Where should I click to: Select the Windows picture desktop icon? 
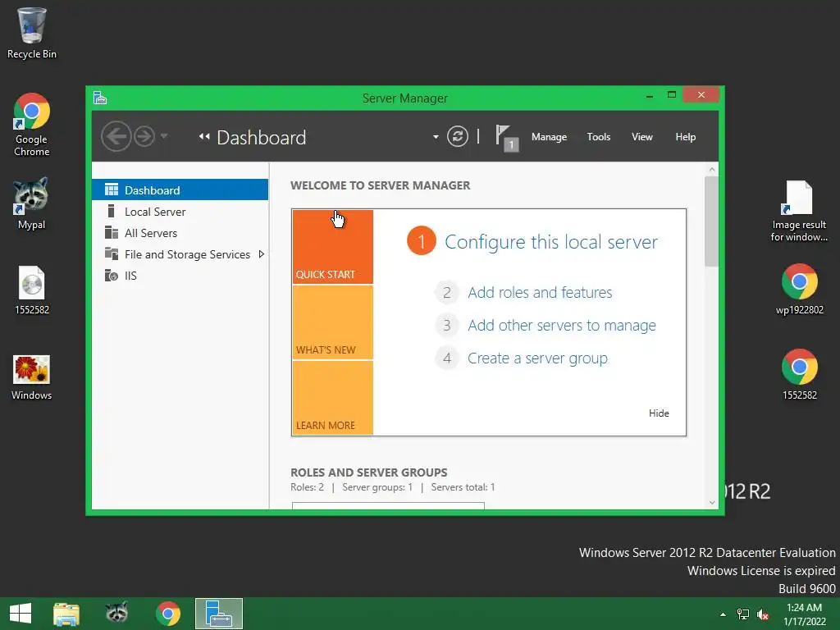click(32, 377)
